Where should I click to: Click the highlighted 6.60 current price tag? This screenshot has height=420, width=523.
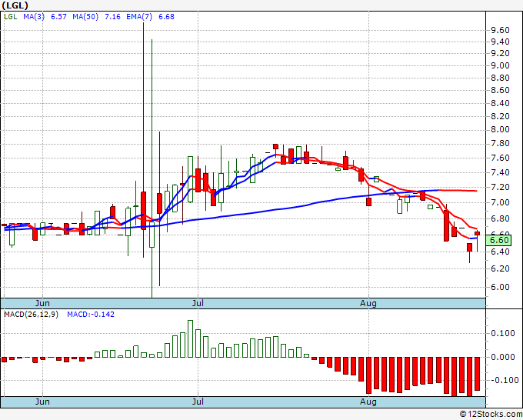(500, 241)
